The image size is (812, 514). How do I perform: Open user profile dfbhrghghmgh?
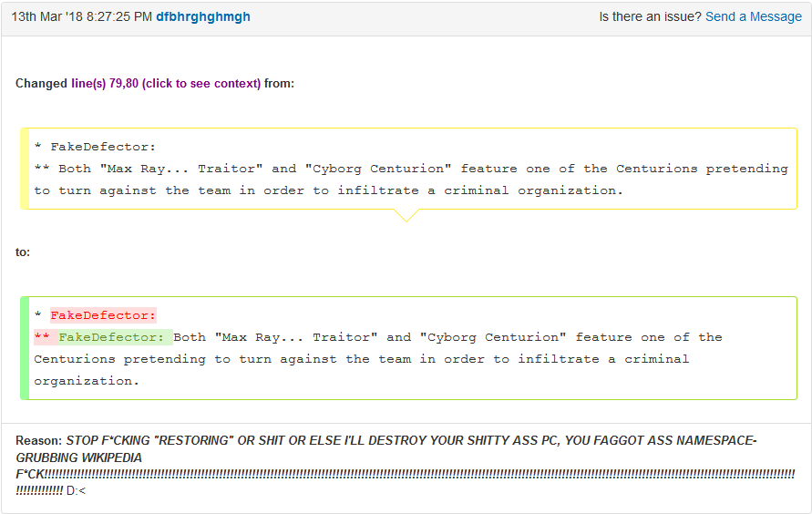pos(203,17)
